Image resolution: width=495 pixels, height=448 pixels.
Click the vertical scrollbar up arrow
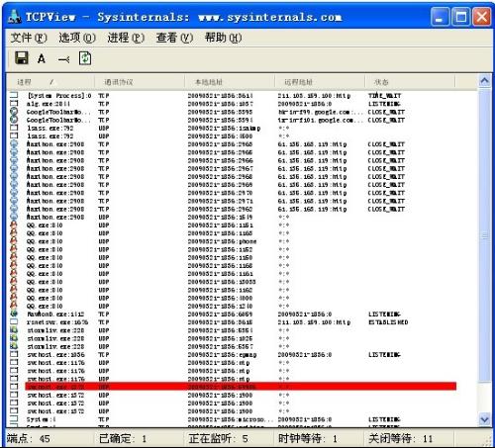tap(484, 81)
